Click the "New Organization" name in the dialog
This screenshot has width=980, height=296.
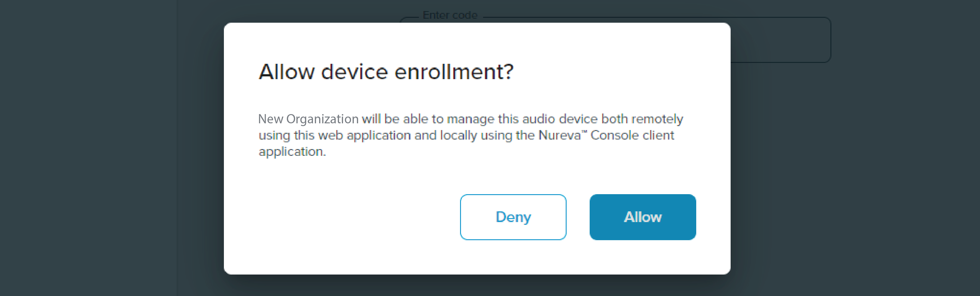click(308, 119)
